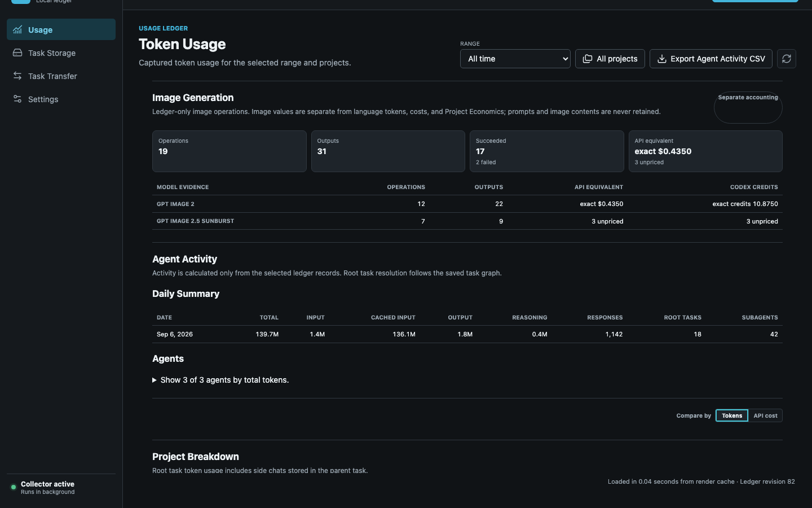This screenshot has height=508, width=812.
Task: Open the Usage page
Action: (61, 29)
